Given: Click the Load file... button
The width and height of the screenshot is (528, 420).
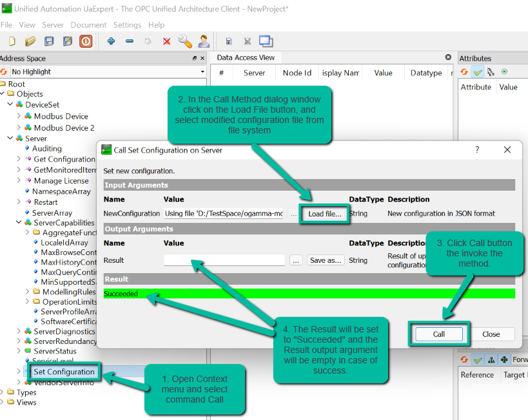Looking at the screenshot, I should click(325, 214).
